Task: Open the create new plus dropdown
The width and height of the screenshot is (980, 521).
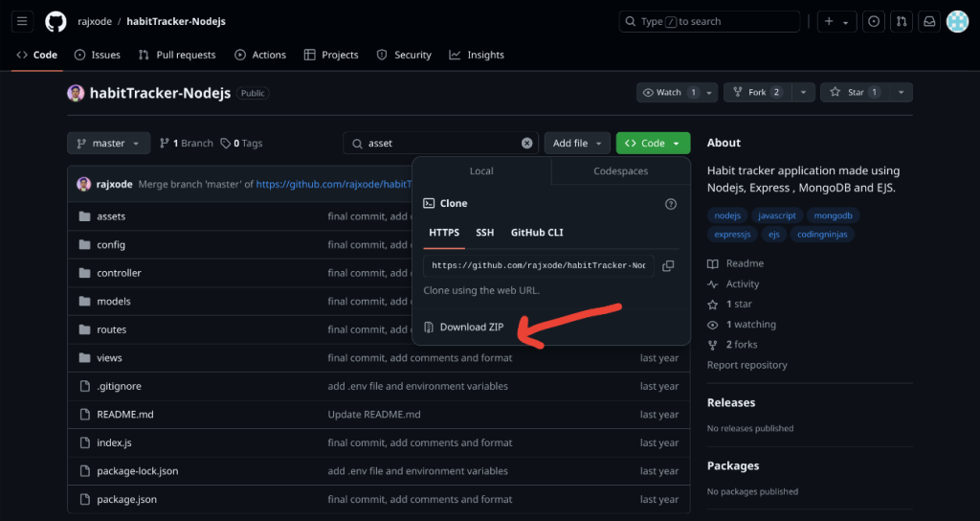Action: pos(835,21)
